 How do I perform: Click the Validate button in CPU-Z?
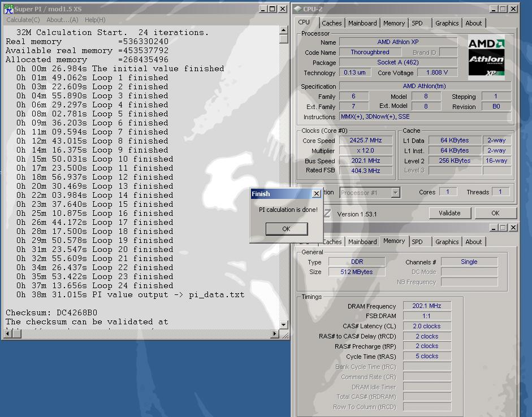449,213
